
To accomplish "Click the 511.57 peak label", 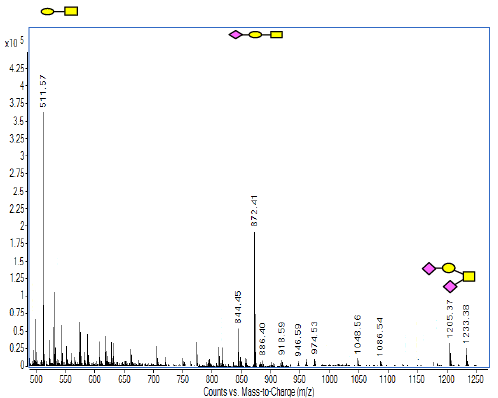I will pyautogui.click(x=43, y=91).
